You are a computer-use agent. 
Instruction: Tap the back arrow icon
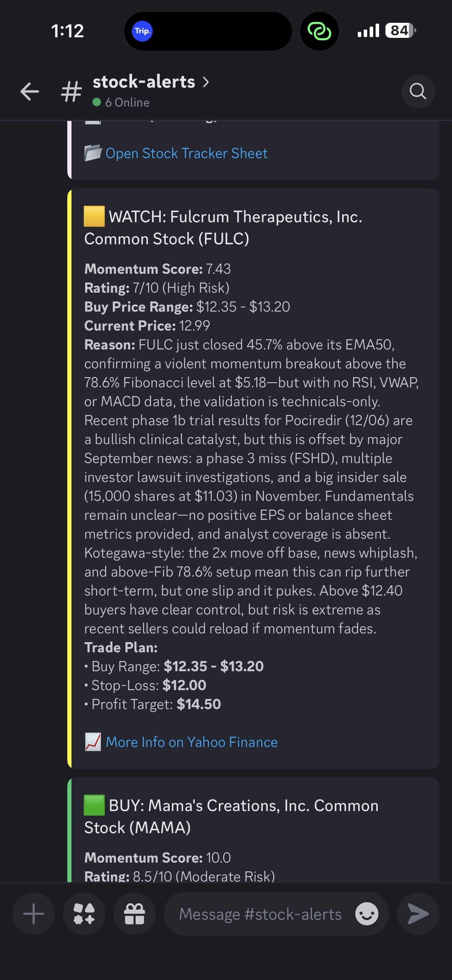[30, 92]
